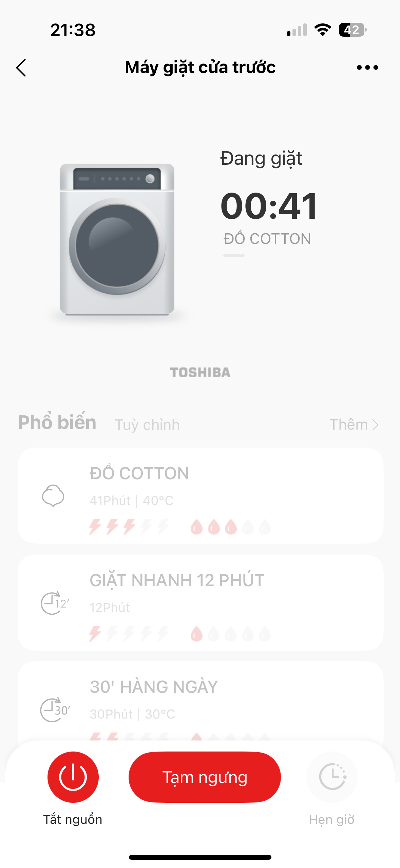This screenshot has height=868, width=400.
Task: Expand the Thêm programs list
Action: click(354, 424)
